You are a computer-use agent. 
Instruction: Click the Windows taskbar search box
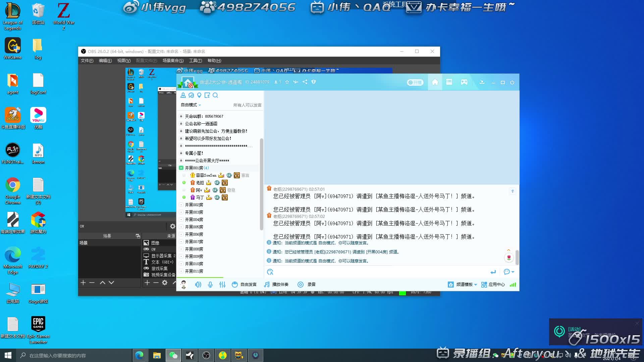tap(74, 355)
